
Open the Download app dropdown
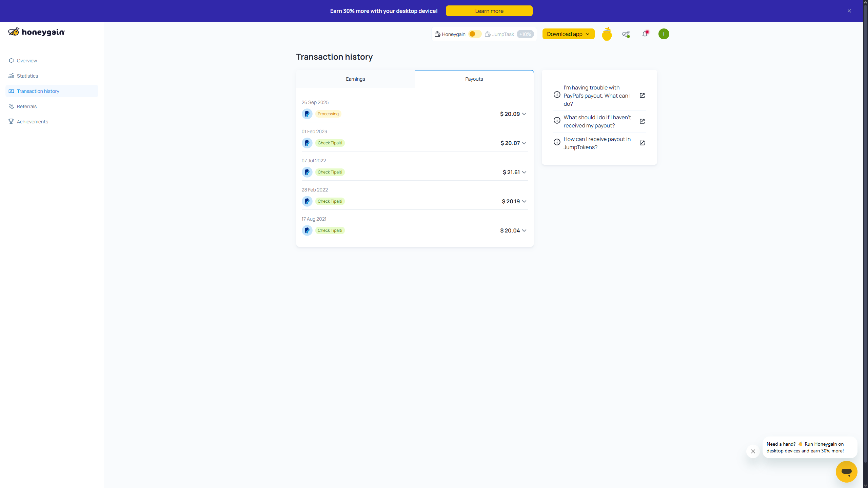pos(568,34)
